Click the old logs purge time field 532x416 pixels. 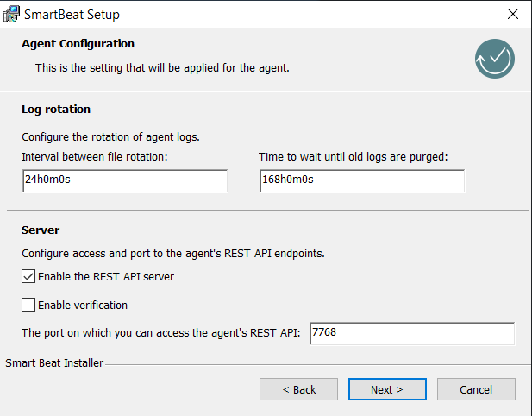click(360, 180)
